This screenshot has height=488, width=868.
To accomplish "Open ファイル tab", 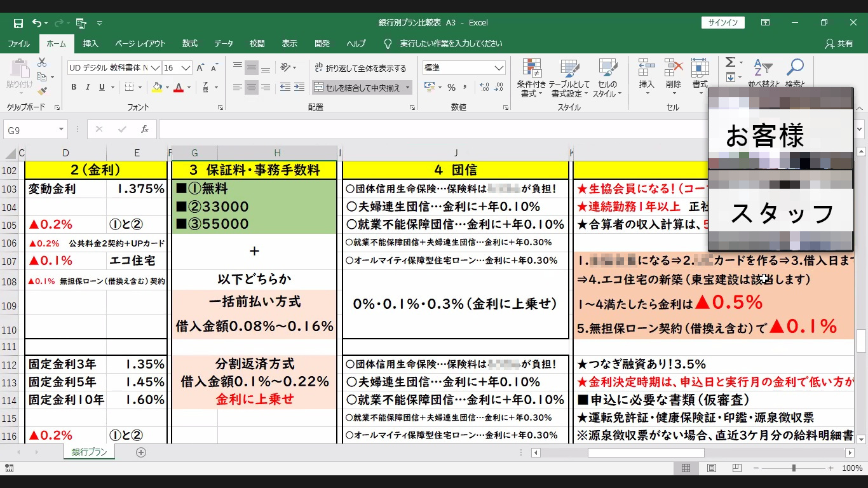I will 18,44.
